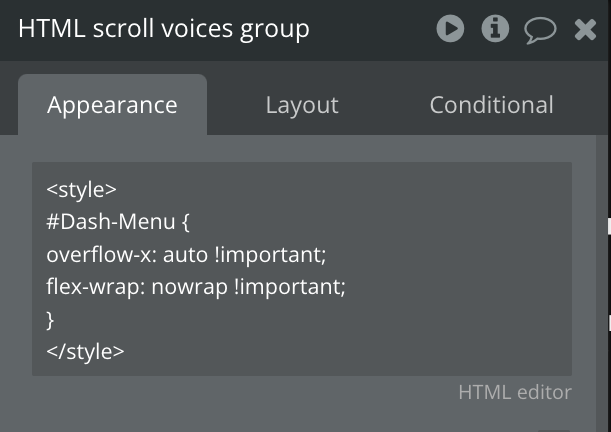The image size is (611, 432).
Task: Click the circular play icon in the header
Action: tap(450, 28)
